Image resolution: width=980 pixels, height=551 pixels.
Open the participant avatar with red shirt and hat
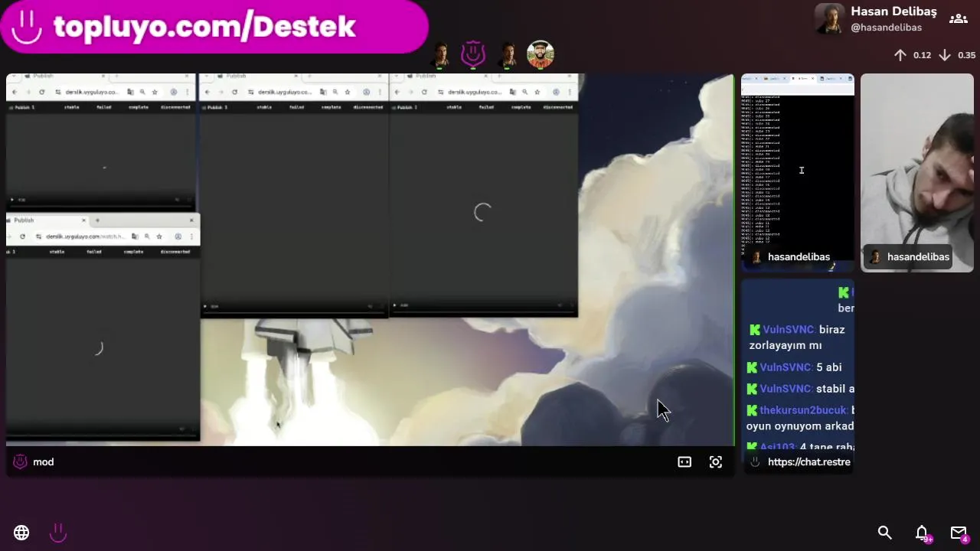point(540,54)
